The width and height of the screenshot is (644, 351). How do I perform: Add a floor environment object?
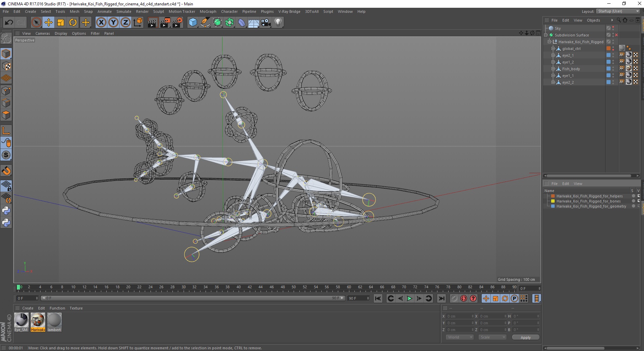point(253,23)
